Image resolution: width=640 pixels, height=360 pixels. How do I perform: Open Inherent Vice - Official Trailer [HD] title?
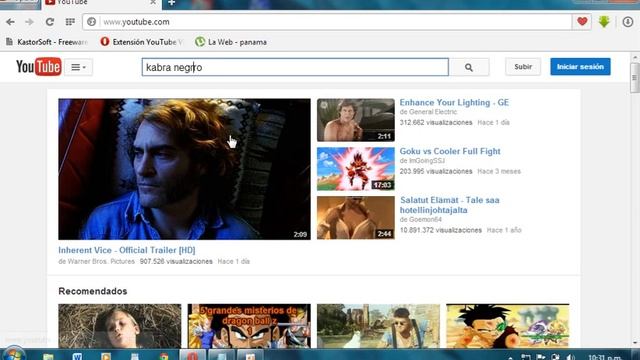(127, 250)
